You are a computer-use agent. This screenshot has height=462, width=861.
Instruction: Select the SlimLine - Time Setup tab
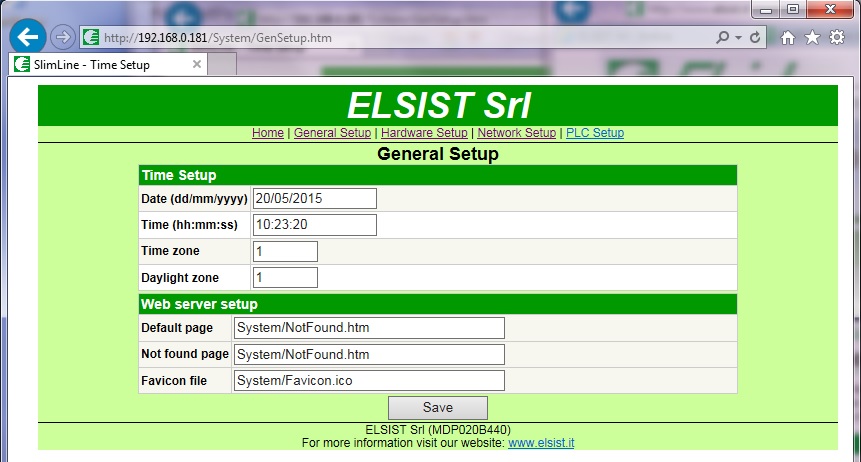(108, 64)
